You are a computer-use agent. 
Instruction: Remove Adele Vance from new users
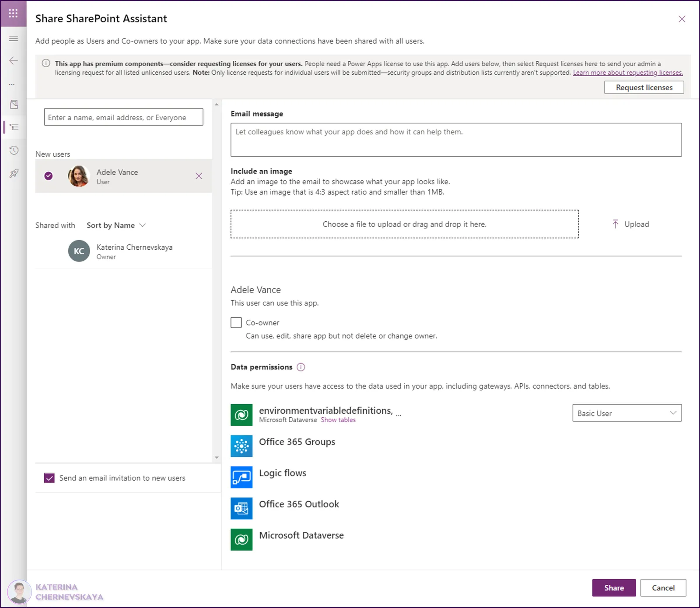(x=199, y=176)
